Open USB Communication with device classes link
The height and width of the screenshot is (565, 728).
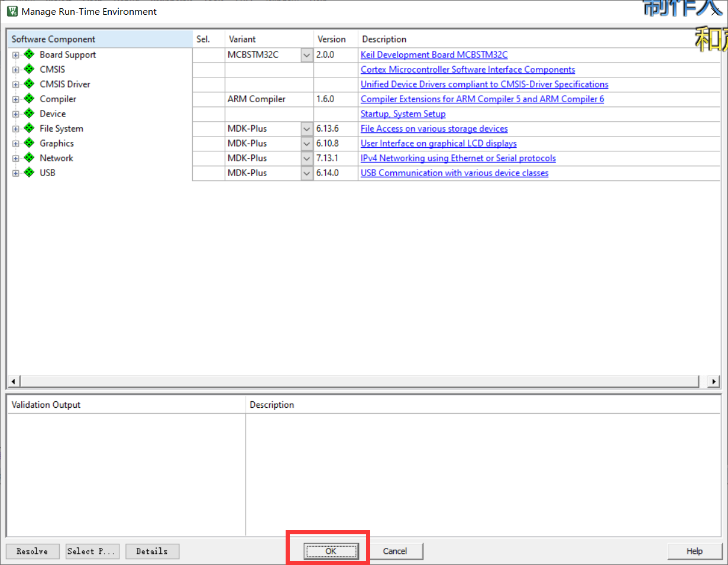tap(455, 173)
